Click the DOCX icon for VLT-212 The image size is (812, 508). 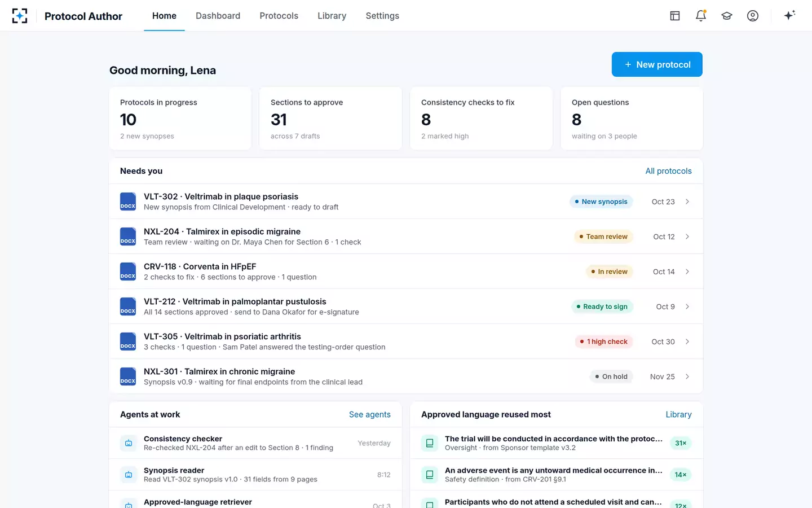pyautogui.click(x=128, y=306)
